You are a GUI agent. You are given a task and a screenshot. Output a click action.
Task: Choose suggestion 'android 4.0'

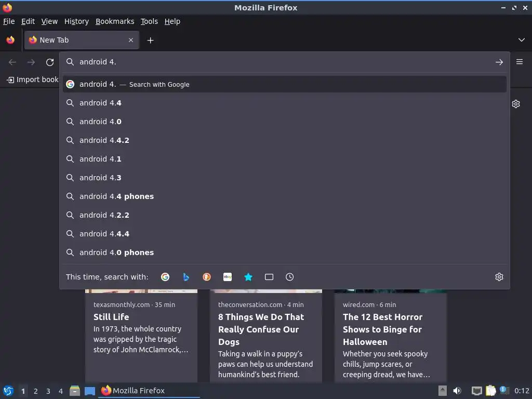point(284,122)
